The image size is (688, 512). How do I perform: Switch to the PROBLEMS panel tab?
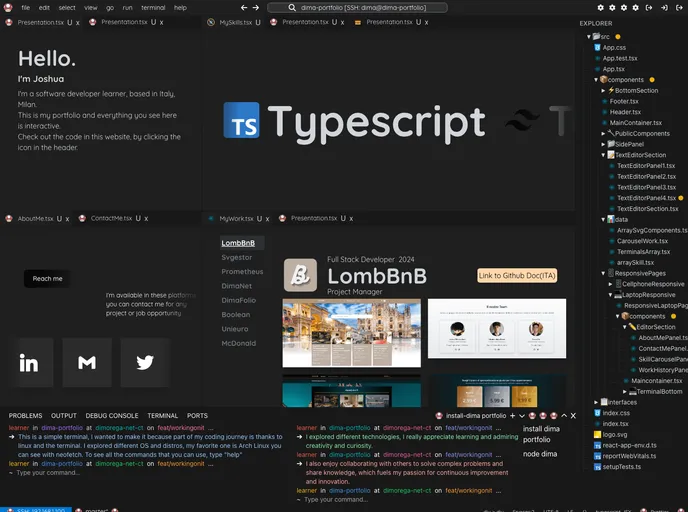click(25, 415)
